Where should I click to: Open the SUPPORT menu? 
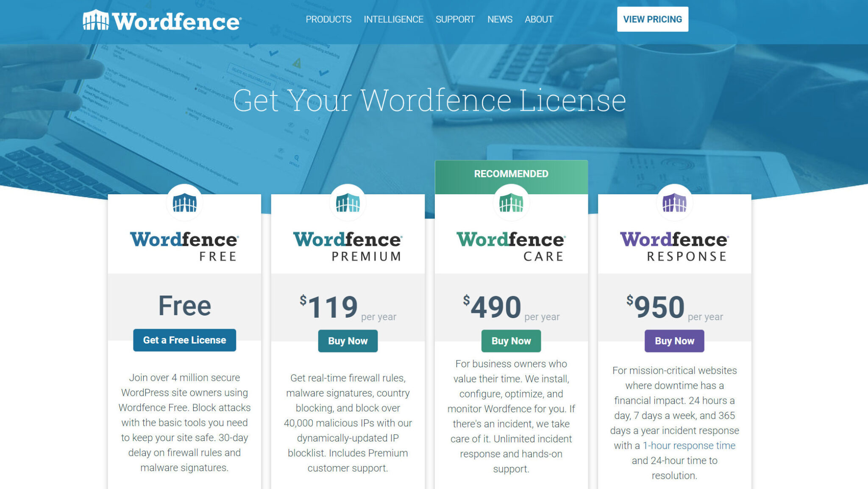455,19
